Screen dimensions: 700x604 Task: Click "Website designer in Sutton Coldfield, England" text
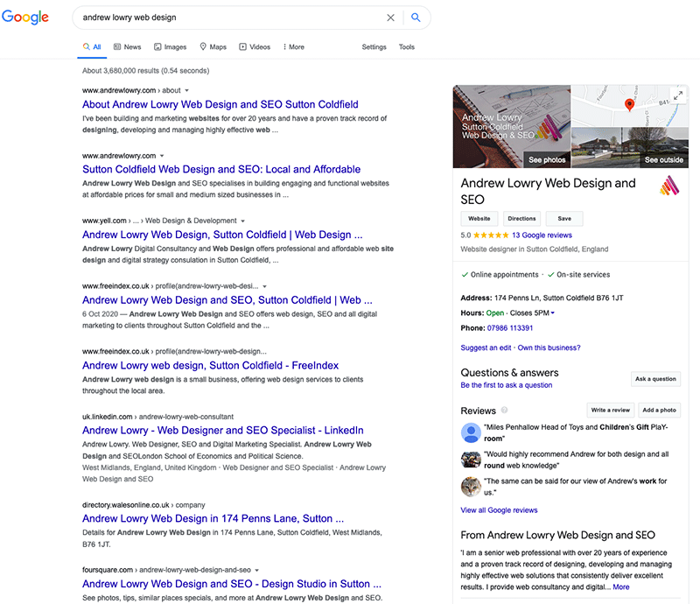(x=535, y=249)
